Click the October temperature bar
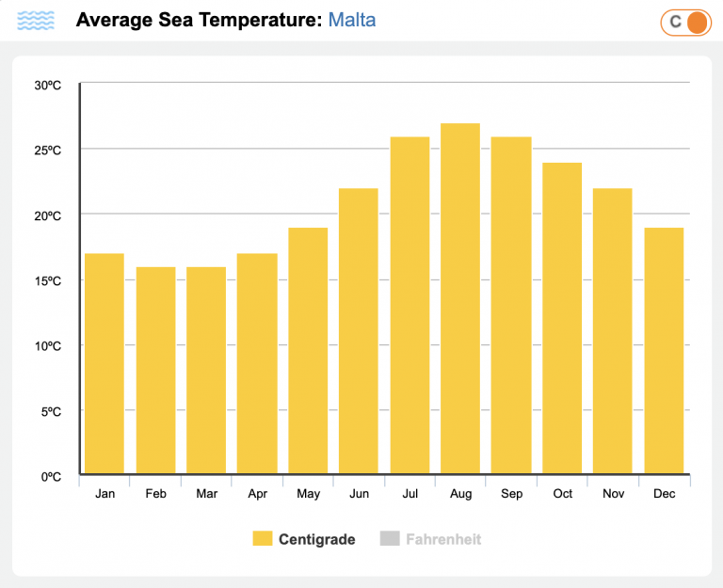The image size is (723, 588). coord(562,318)
